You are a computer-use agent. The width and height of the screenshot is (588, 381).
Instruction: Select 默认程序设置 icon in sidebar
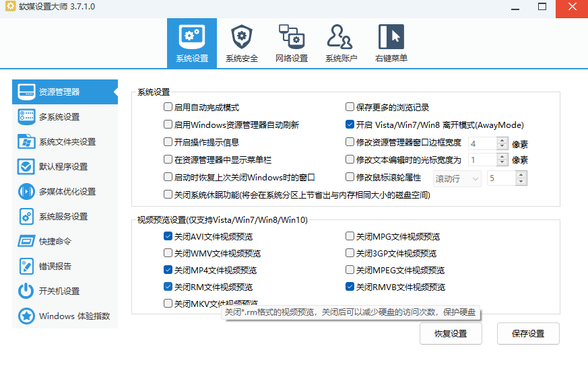click(x=26, y=166)
